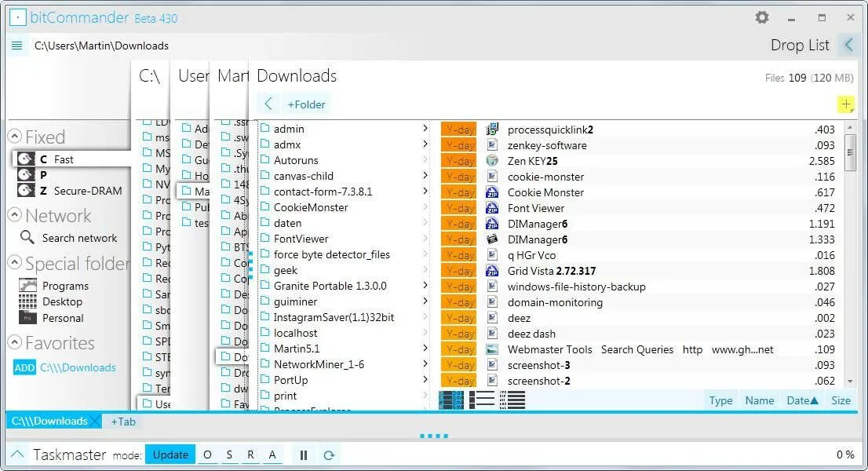
Task: Expand the Granite Portable 1.3.0.0 chevron
Action: point(425,285)
